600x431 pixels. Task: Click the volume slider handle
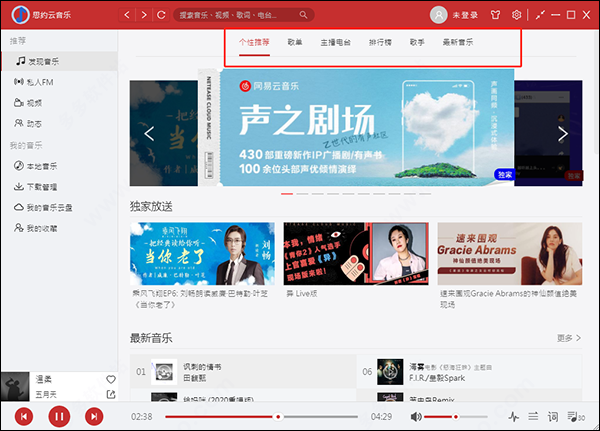coord(455,416)
